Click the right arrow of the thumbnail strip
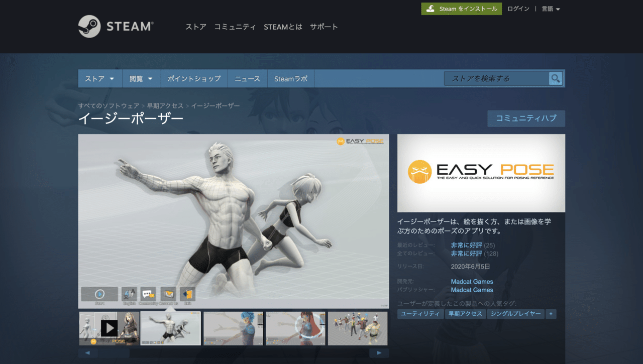The width and height of the screenshot is (643, 364). click(x=379, y=353)
